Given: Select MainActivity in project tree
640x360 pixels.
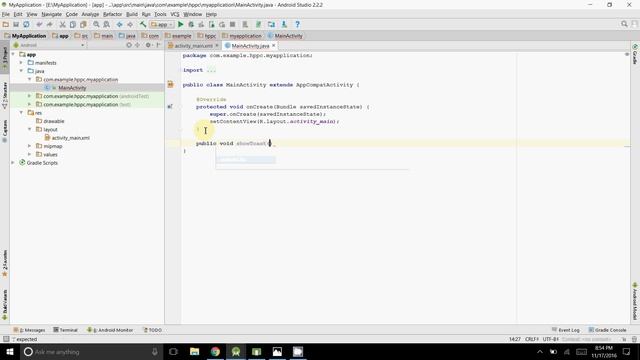Looking at the screenshot, I should point(72,88).
